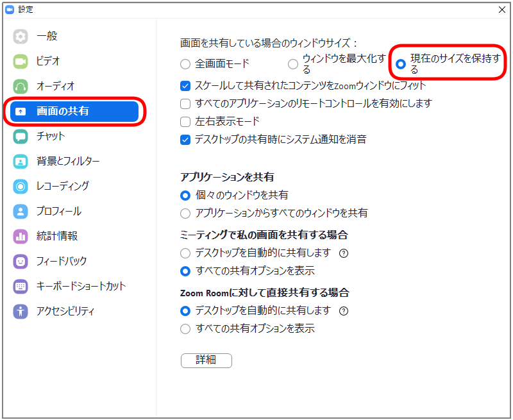
Task: Select the ウィンドウを最大化する radio option
Action: coord(292,64)
